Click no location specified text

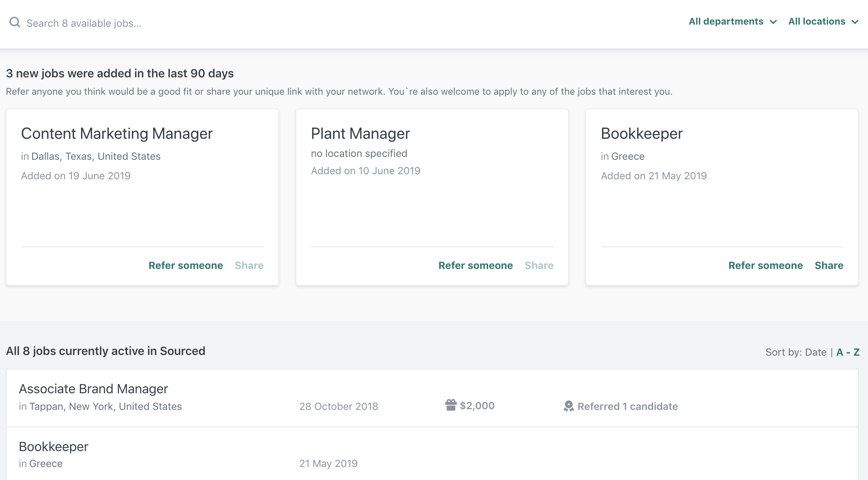[x=359, y=153]
